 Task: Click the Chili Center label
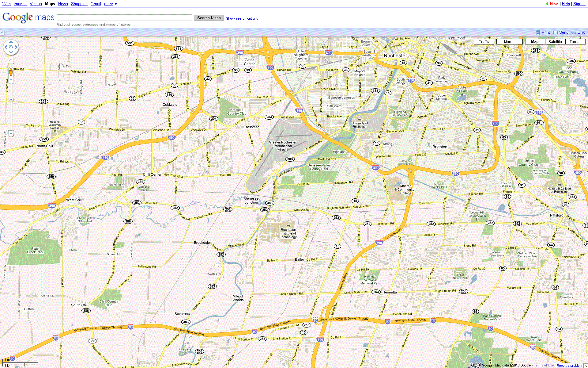tap(152, 174)
